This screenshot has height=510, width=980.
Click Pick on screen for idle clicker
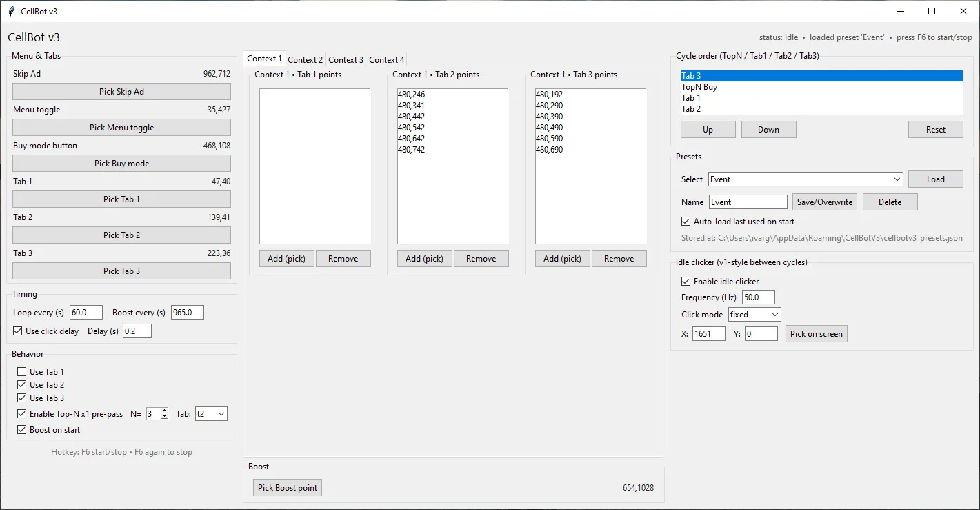point(816,333)
